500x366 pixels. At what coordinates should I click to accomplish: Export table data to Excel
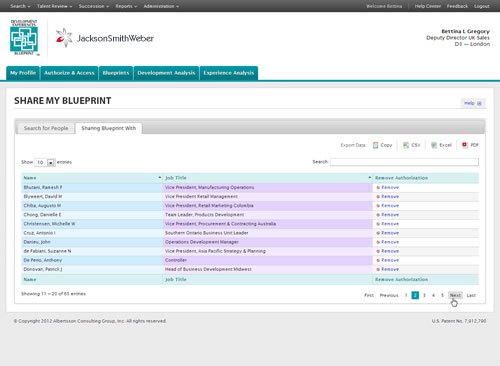tap(441, 145)
